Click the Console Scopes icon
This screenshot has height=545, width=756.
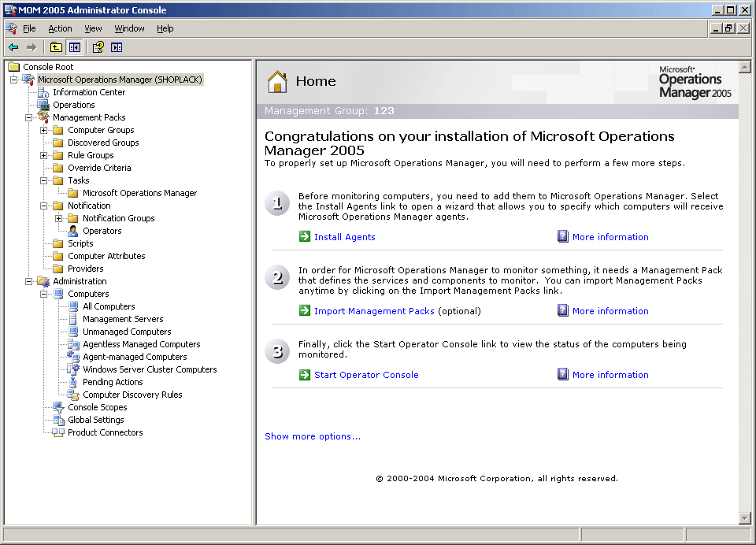coord(58,407)
